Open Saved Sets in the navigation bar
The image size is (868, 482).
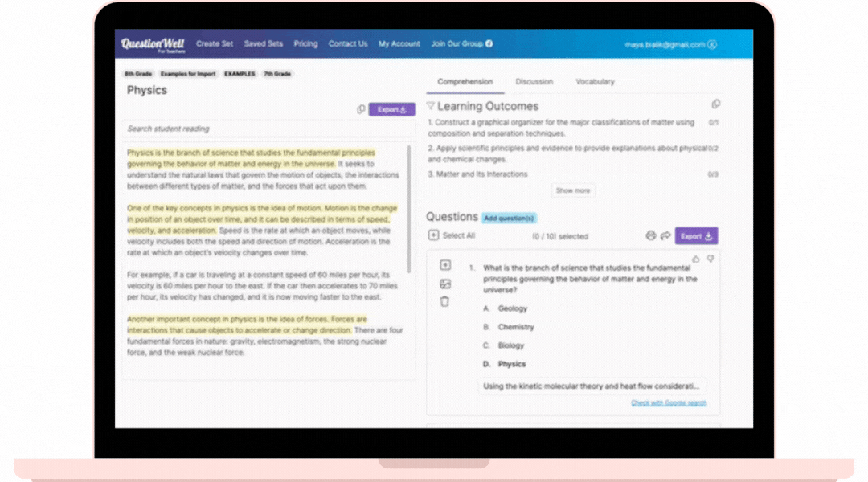point(264,44)
